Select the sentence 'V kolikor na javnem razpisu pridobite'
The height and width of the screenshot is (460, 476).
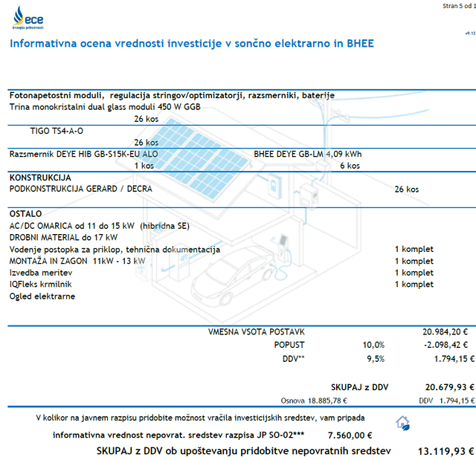point(200,418)
